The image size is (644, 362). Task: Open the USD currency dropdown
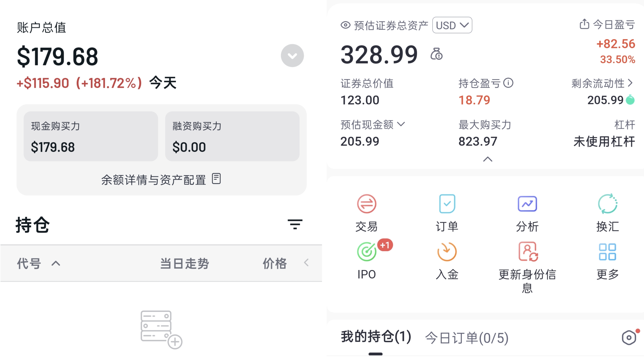[x=452, y=25]
